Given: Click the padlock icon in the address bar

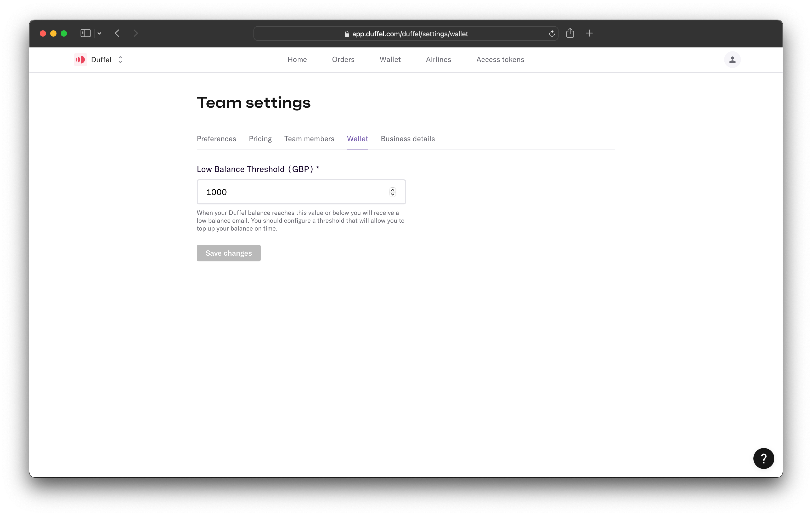Looking at the screenshot, I should 346,34.
